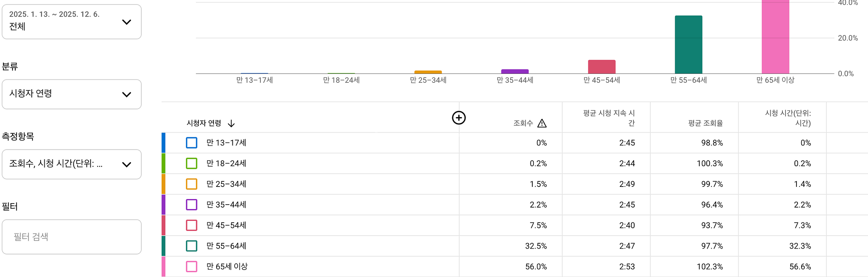
Task: Select the 만 25–34세 checkbox
Action: (191, 184)
